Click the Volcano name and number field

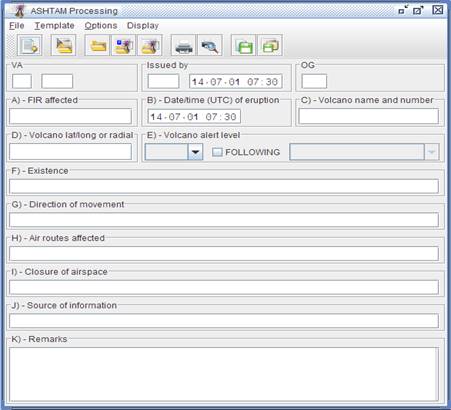click(x=368, y=116)
